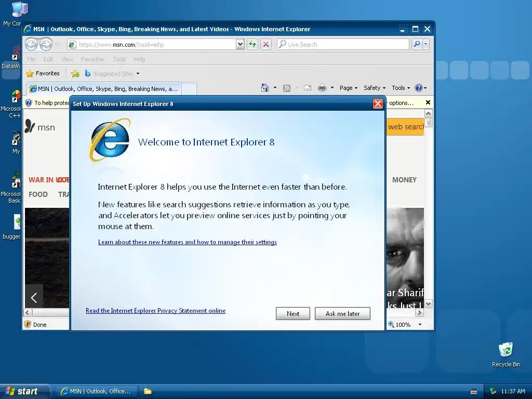Expand the Print options dropdown arrow
Viewport: 532px width, 399px height.
point(332,88)
